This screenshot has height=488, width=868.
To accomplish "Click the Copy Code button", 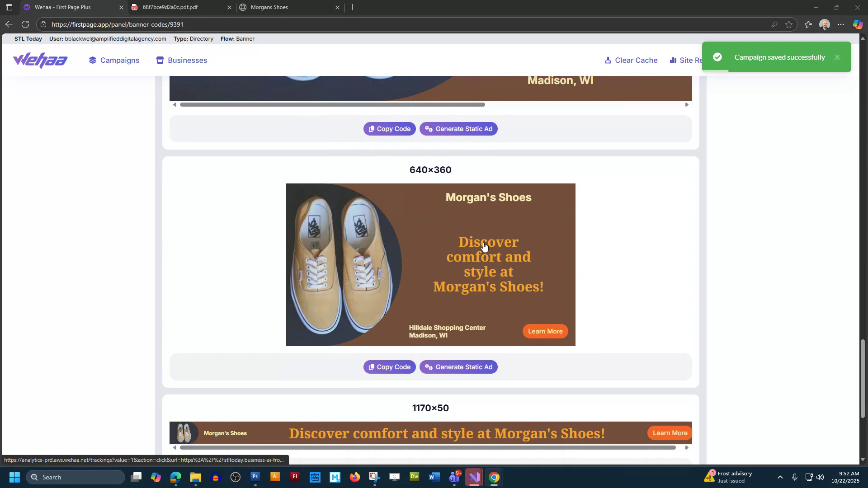I will click(389, 367).
